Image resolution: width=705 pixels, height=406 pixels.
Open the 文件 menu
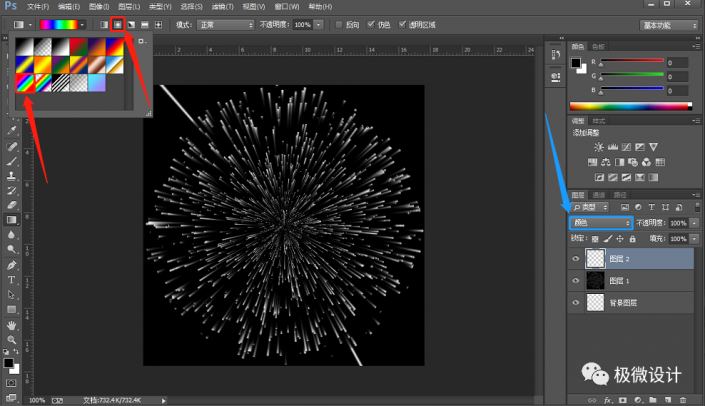point(38,6)
